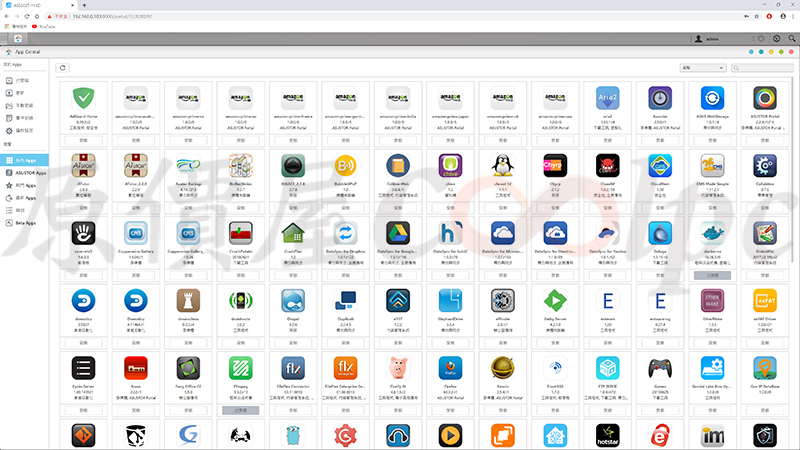Viewport: 800px width, 450px height.
Task: Open a new browser tab
Action: pyautogui.click(x=84, y=5)
